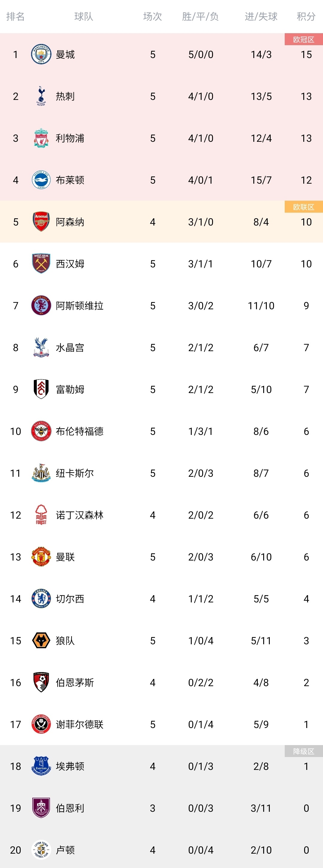323x868 pixels.
Task: Click the Crystal Palace eagle logo
Action: 41,347
